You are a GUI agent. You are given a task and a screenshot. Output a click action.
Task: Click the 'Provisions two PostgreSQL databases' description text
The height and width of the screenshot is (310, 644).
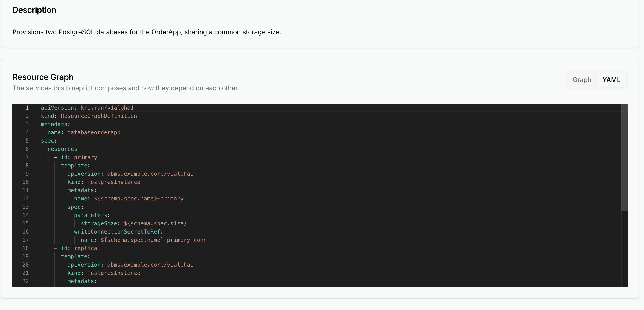click(147, 32)
